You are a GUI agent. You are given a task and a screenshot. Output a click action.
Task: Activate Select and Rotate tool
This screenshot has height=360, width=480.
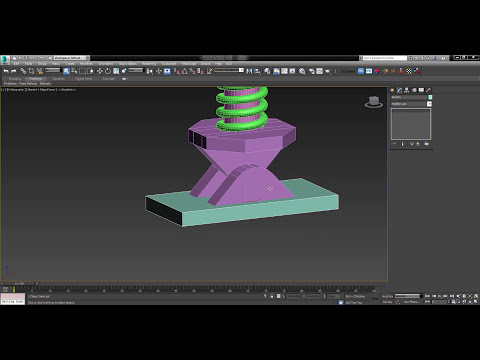tap(108, 71)
